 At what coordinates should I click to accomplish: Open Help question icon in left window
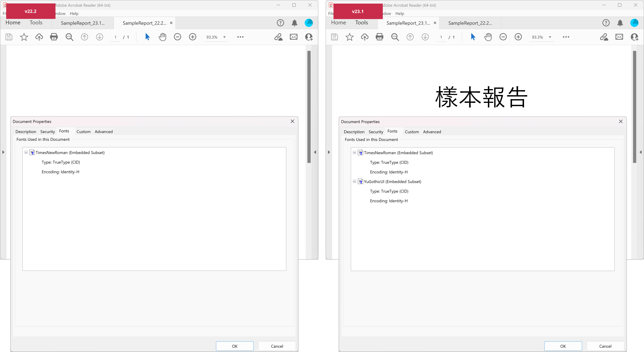tap(280, 23)
